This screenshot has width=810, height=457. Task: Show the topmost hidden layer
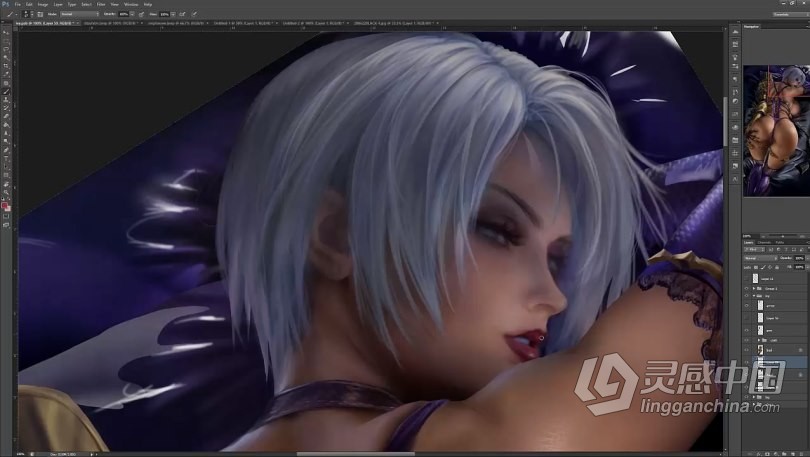(746, 279)
